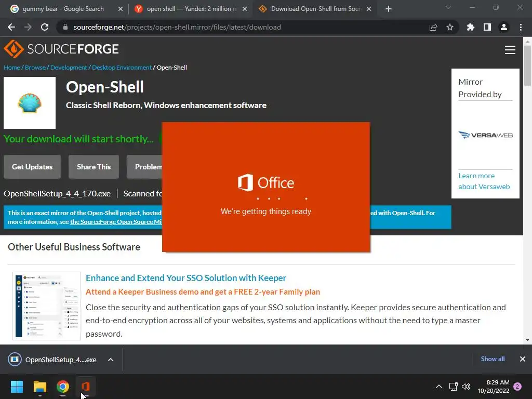
Task: Click the Office taskbar icon
Action: 86,387
